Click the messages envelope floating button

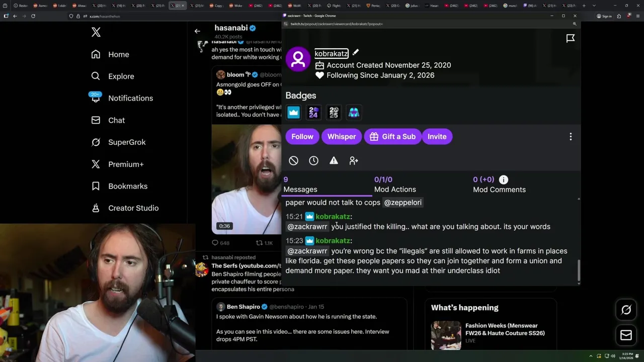pyautogui.click(x=626, y=335)
